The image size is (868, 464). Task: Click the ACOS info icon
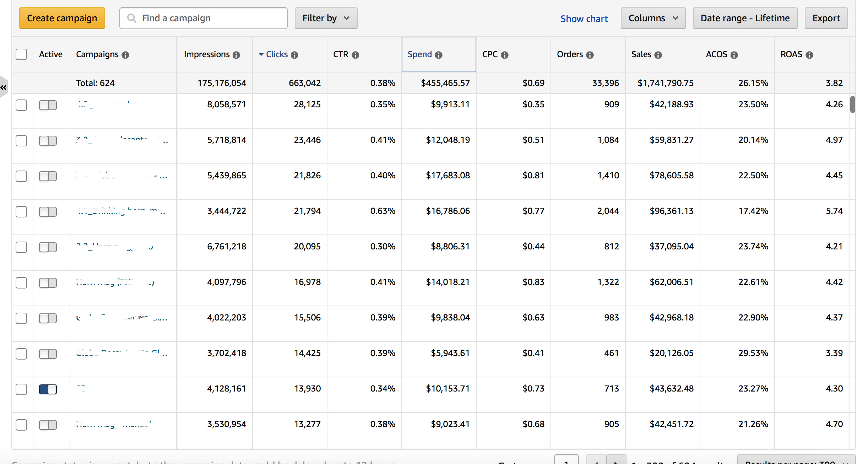[x=734, y=55]
